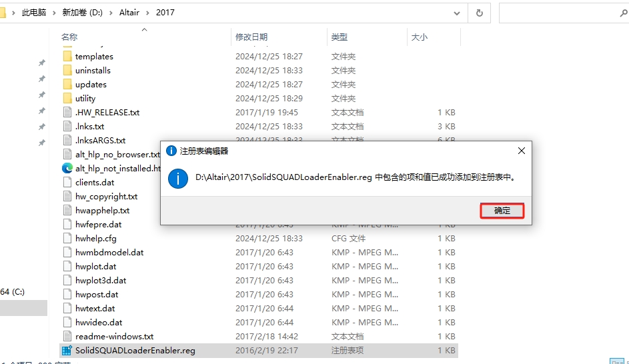Click the readme-windows.txt file icon

pyautogui.click(x=67, y=336)
